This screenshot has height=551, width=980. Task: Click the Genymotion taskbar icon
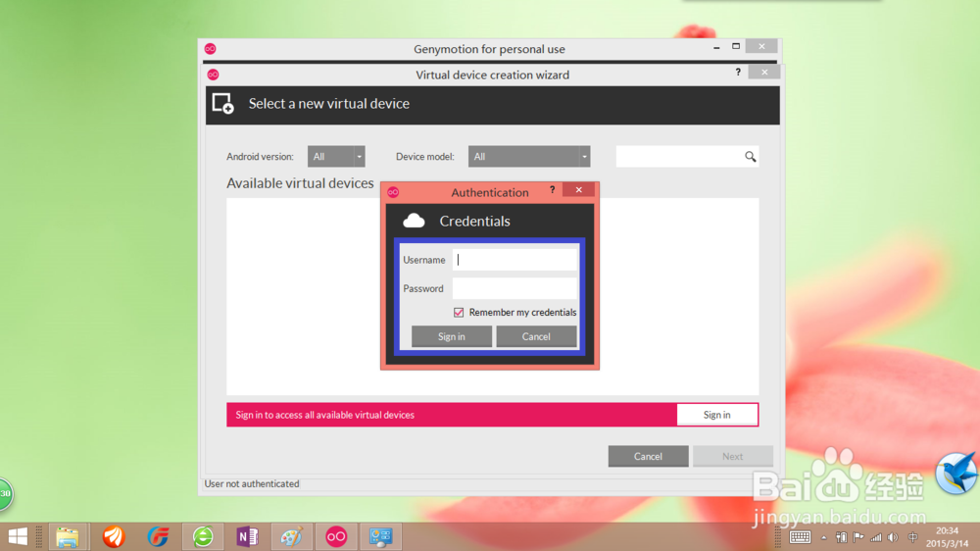pos(335,536)
